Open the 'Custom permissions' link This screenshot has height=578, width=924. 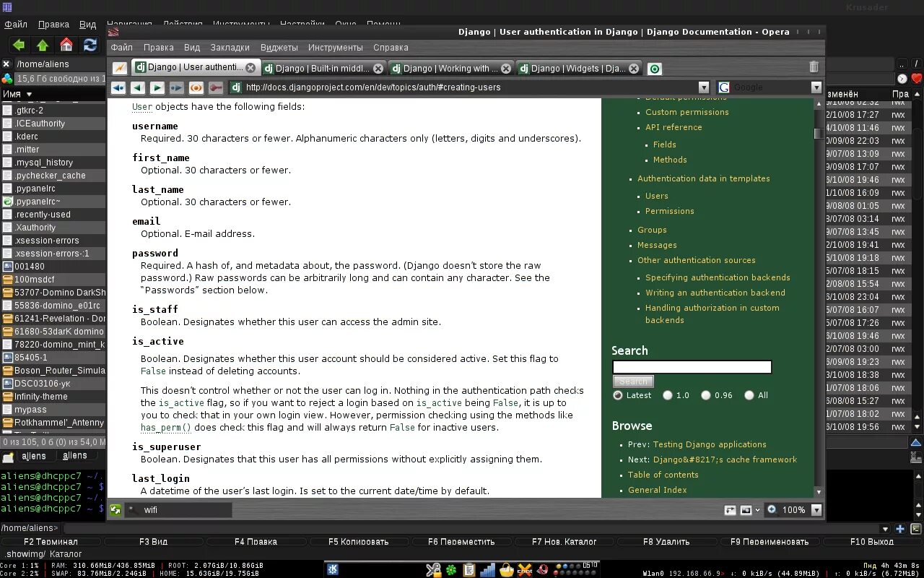(687, 112)
